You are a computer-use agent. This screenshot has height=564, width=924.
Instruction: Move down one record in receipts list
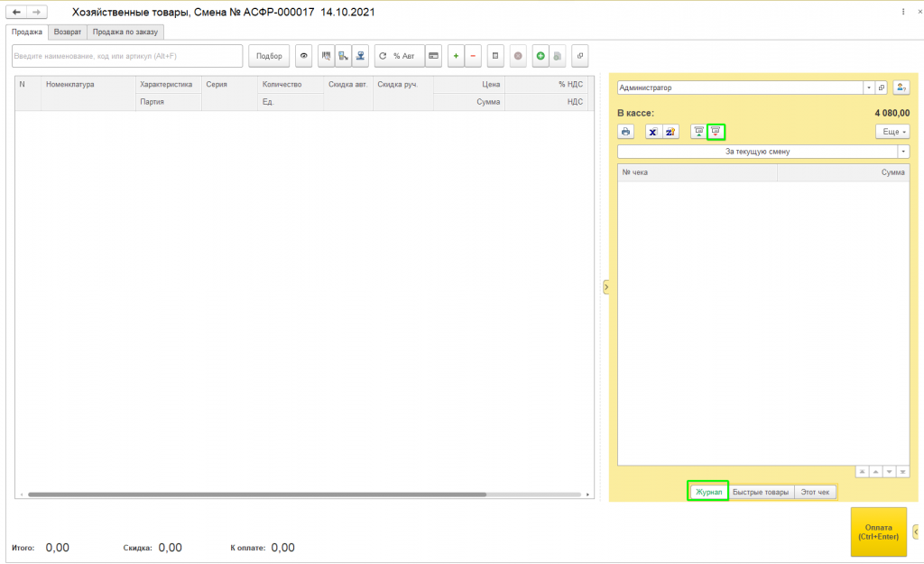[889, 471]
